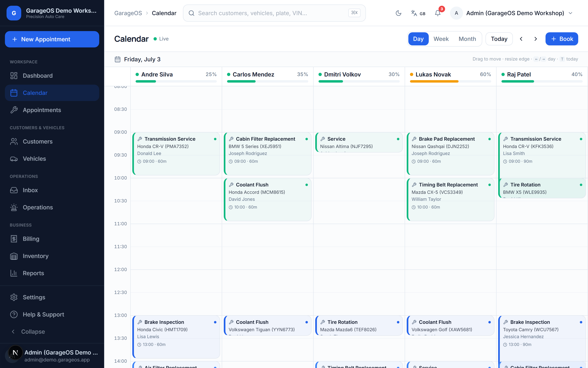Open notifications bell with 3 badge
The image size is (588, 368).
[438, 13]
